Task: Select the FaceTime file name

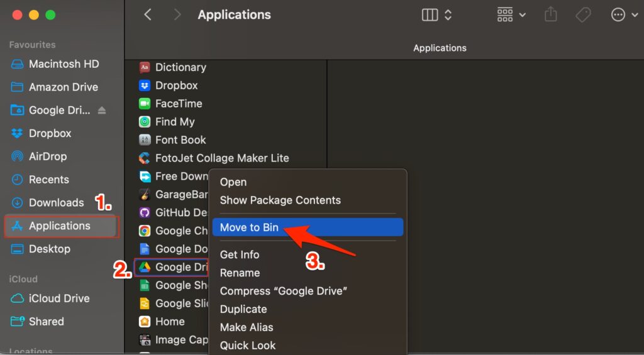Action: point(179,104)
